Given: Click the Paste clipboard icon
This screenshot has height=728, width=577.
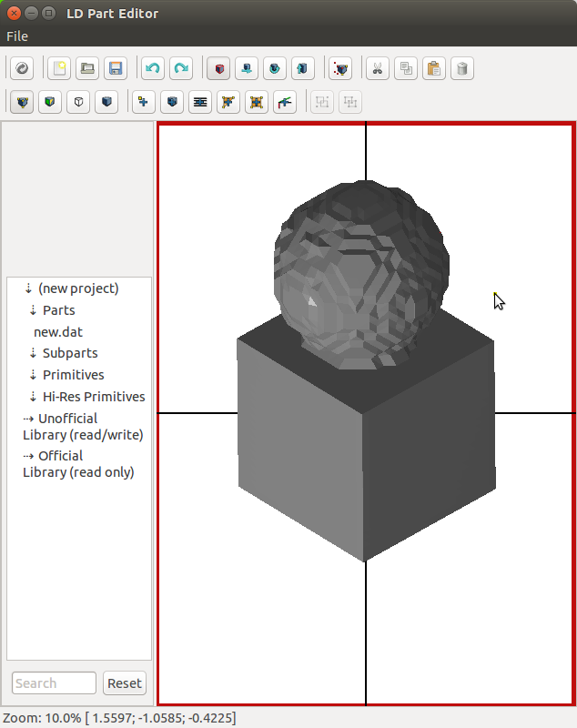Looking at the screenshot, I should pos(433,68).
